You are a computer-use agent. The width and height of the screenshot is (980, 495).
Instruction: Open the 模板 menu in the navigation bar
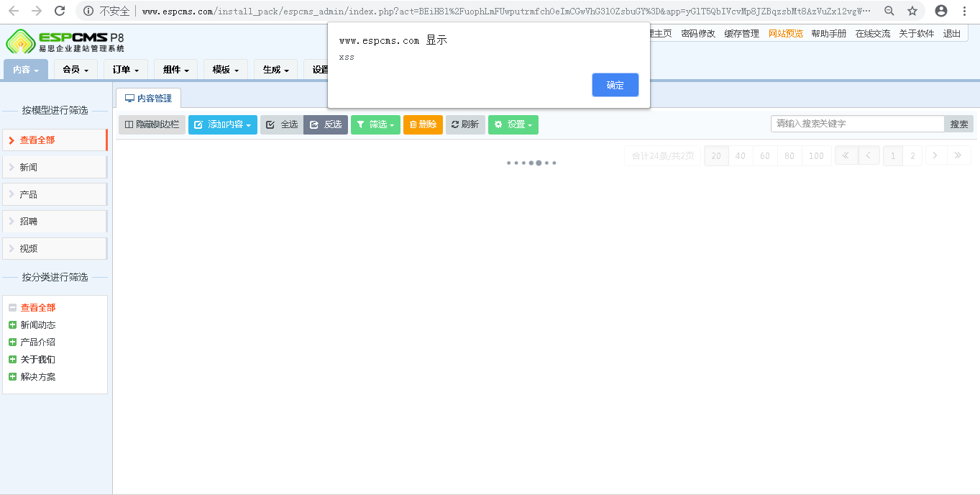[x=225, y=69]
